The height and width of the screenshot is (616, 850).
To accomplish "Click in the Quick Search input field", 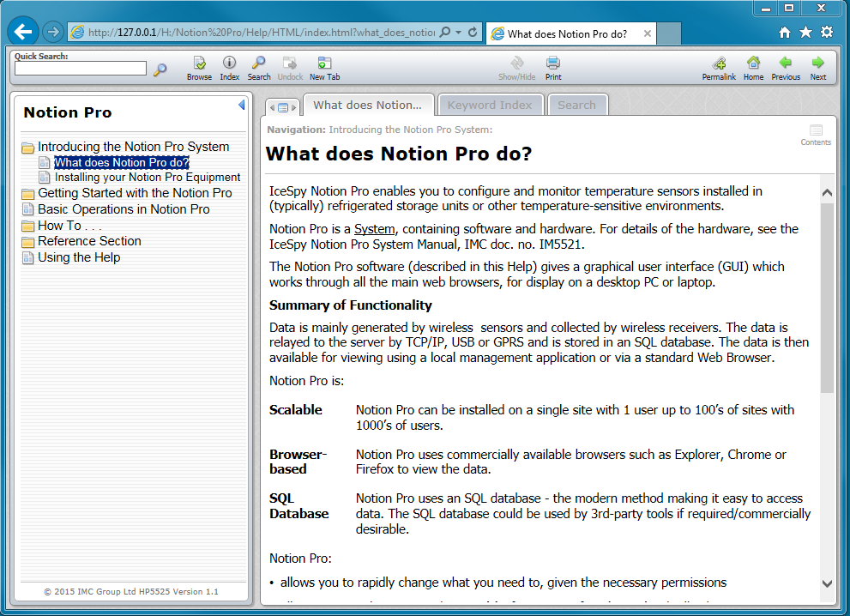I will pos(81,69).
